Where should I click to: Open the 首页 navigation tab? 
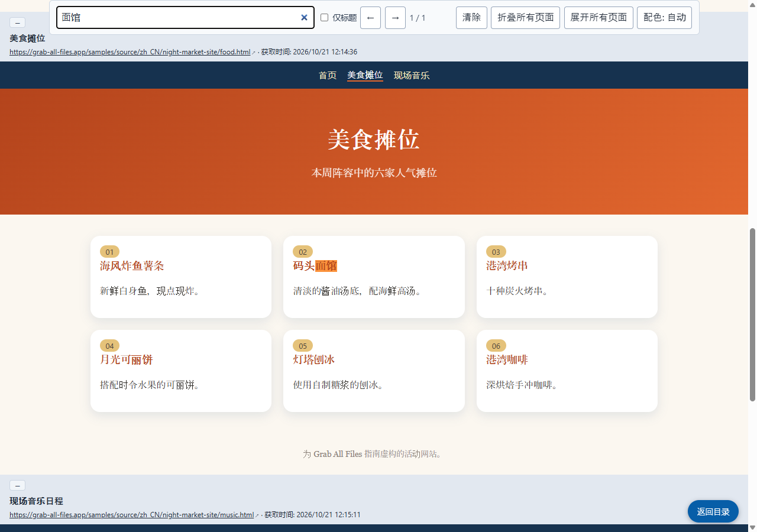click(328, 75)
